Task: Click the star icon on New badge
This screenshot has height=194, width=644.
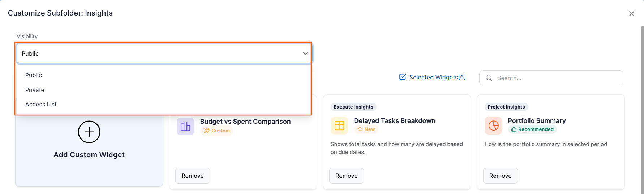Action: (360, 129)
